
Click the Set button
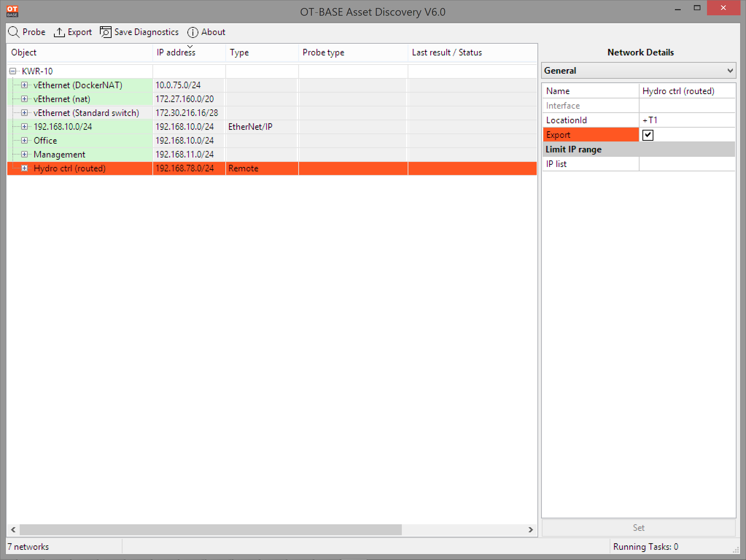tap(638, 528)
